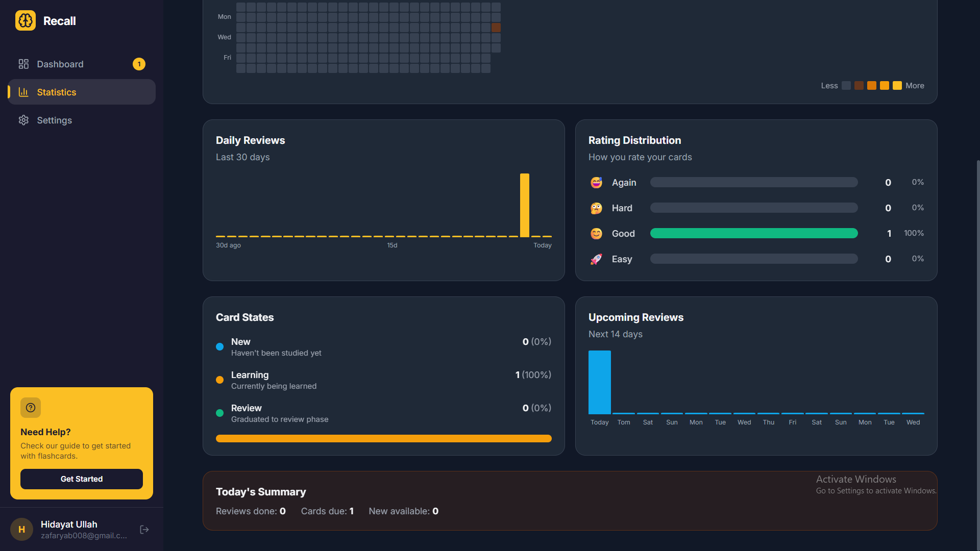Click the Hard rating emoji icon
The height and width of the screenshot is (551, 980).
tap(596, 208)
